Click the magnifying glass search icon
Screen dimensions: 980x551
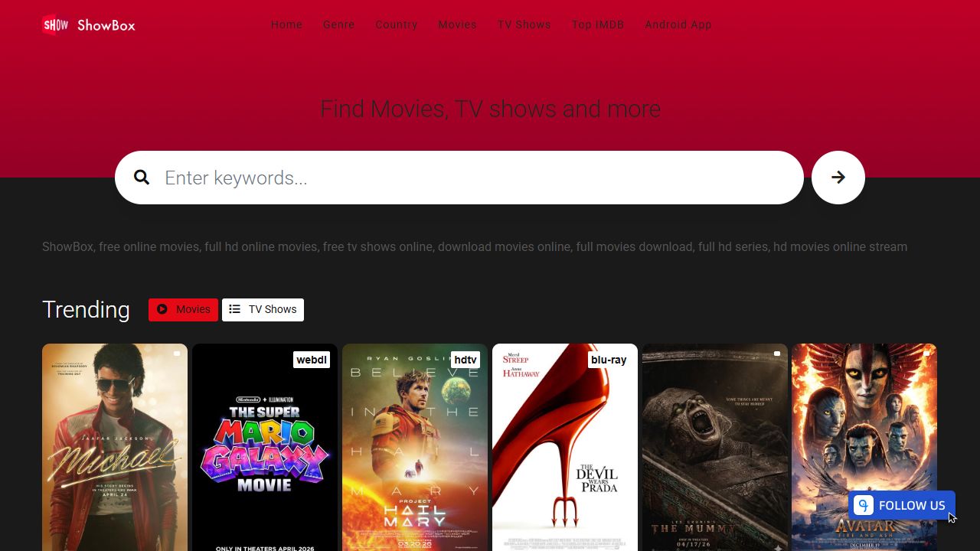pos(142,178)
